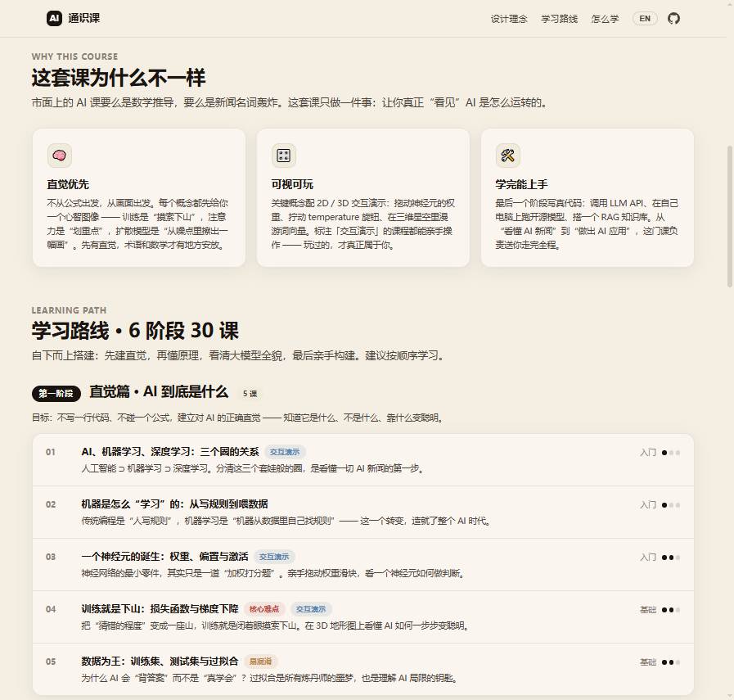Open lesson 05 数据为王
This screenshot has width=734, height=700.
coord(362,669)
